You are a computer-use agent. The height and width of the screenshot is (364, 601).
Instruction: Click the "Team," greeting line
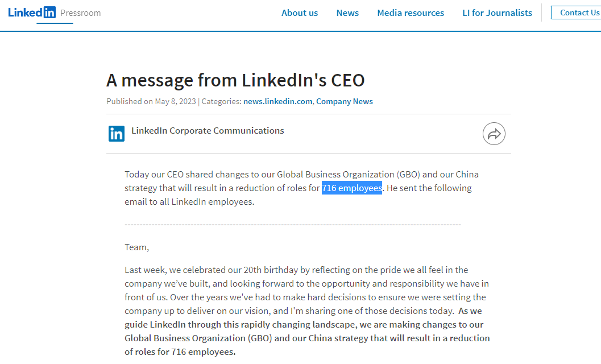(137, 247)
